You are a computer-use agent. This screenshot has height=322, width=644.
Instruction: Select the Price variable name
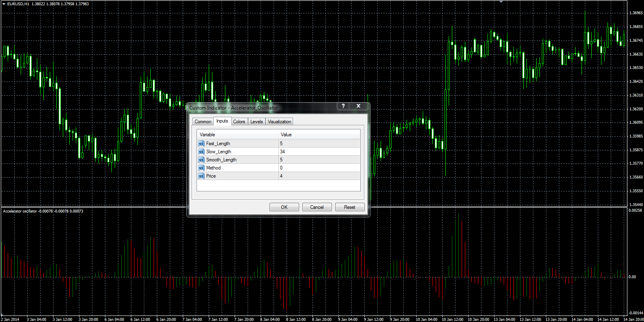coord(211,176)
